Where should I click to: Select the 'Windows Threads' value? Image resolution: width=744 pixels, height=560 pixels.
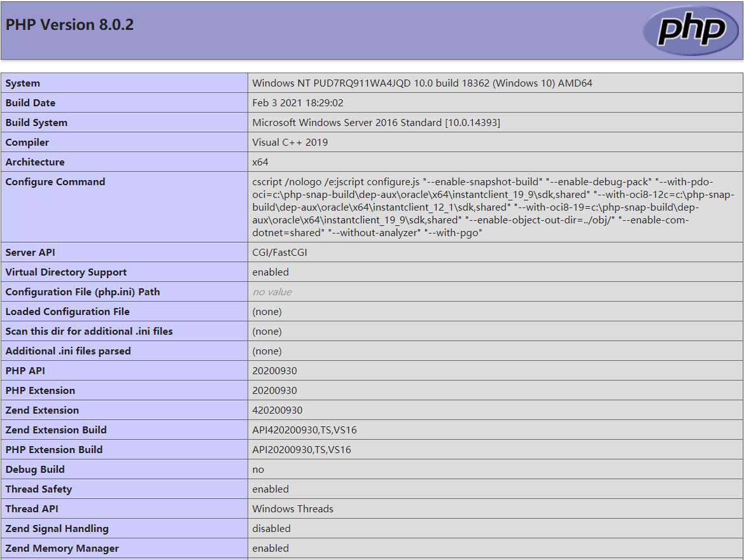coord(293,508)
